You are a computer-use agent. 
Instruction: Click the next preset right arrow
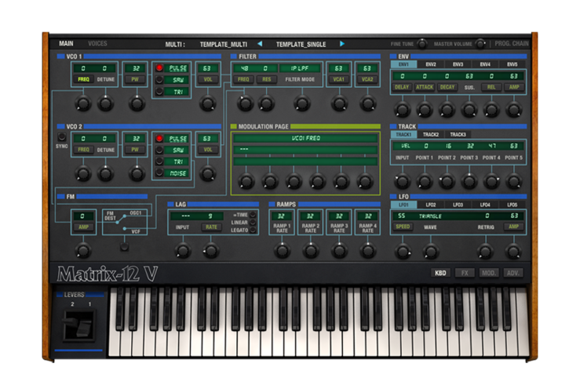[x=342, y=44]
